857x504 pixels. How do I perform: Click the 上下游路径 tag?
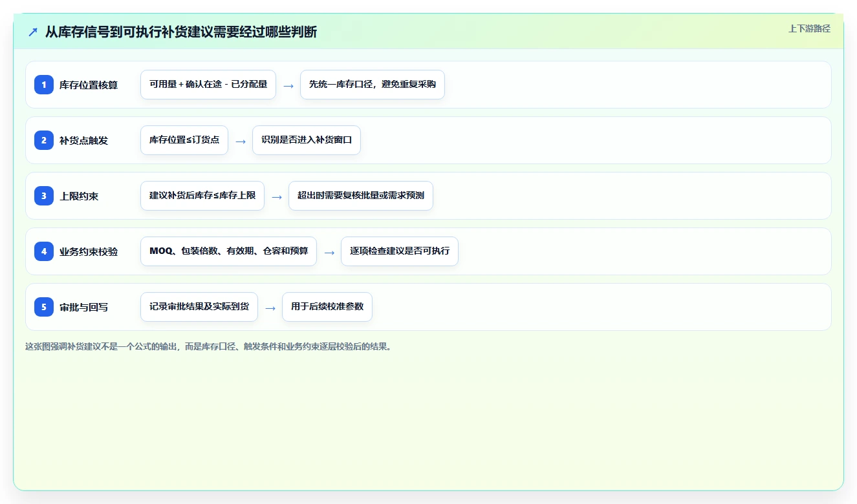point(809,29)
